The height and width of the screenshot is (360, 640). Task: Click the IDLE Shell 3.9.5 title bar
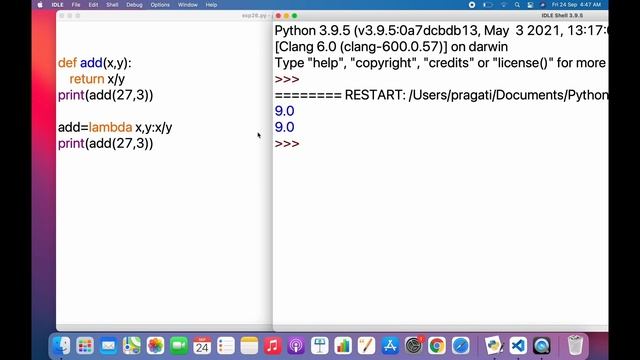pos(562,16)
